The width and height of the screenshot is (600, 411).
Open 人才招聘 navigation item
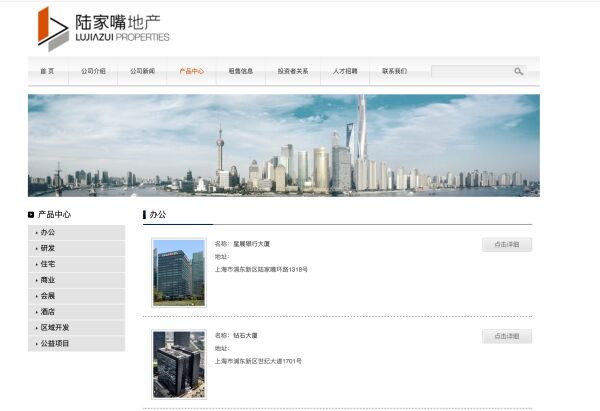345,71
